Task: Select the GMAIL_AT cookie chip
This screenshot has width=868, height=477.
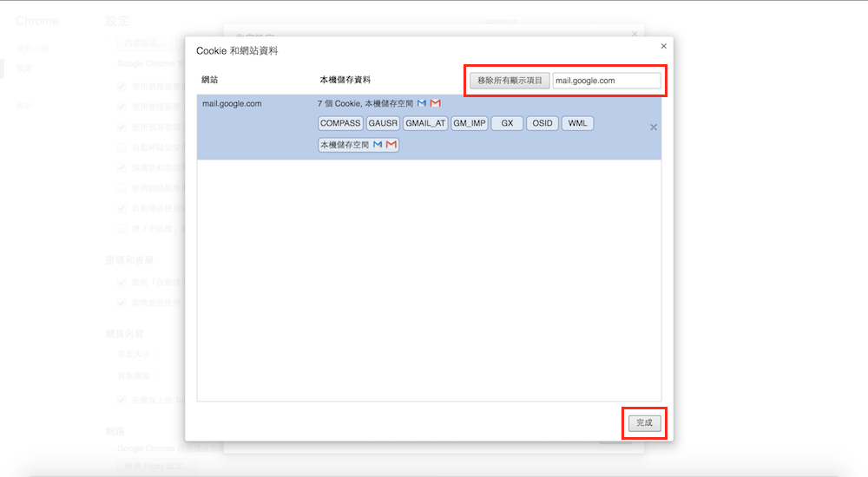Action: pos(425,123)
